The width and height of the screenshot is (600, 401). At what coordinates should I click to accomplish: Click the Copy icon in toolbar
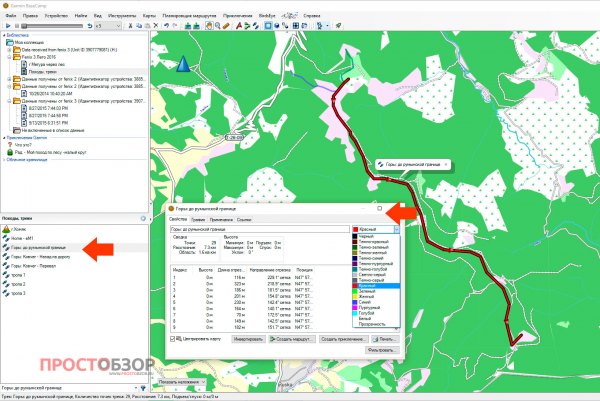pos(139,26)
